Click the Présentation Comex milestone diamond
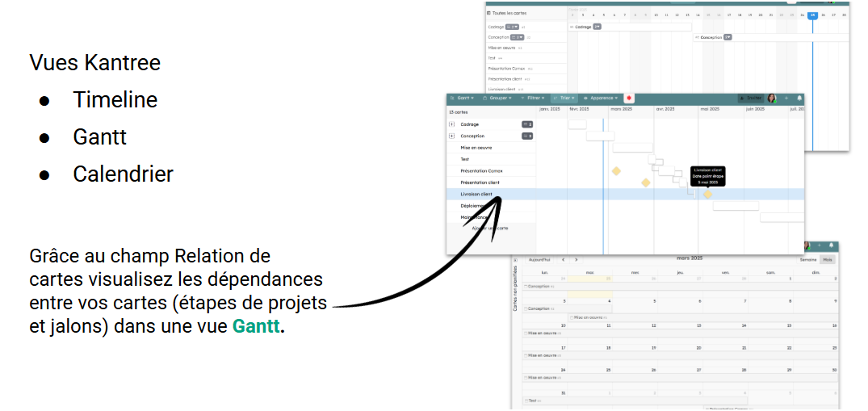This screenshot has width=868, height=411. tap(616, 171)
